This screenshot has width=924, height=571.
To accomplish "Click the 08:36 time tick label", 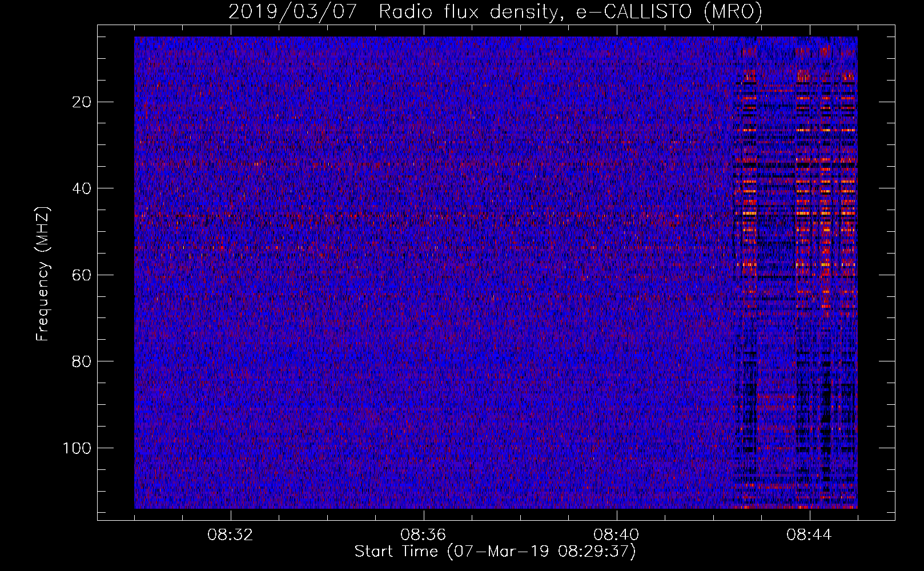I will pos(423,535).
